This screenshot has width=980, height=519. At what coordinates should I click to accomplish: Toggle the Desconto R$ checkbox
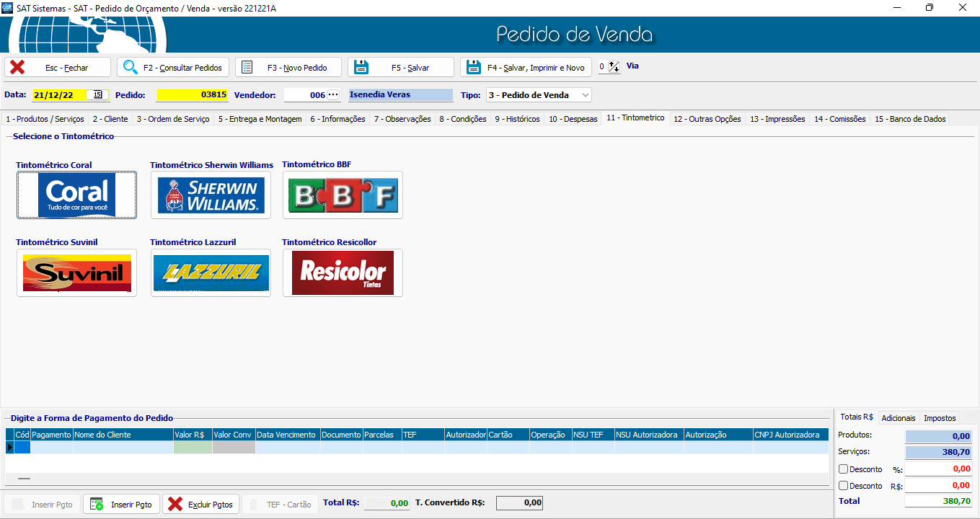(x=844, y=486)
